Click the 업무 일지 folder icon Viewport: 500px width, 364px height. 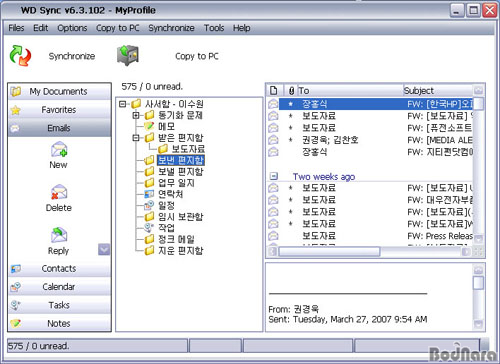pyautogui.click(x=149, y=183)
